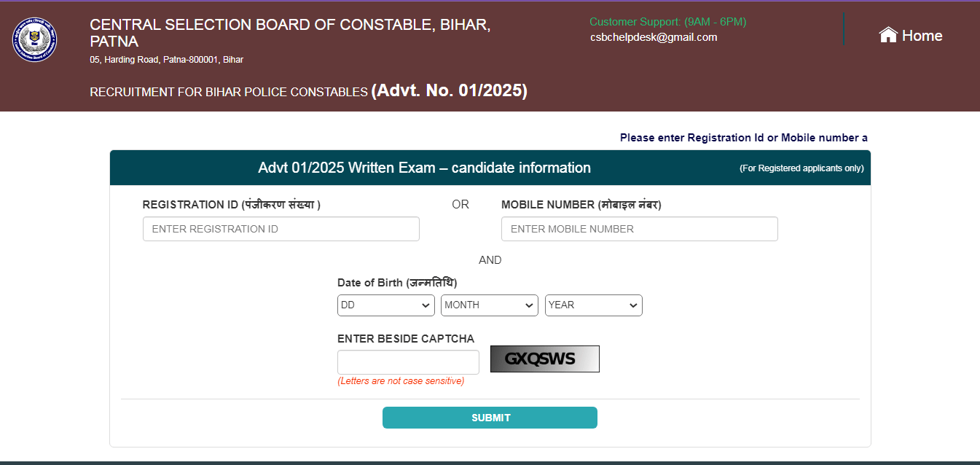This screenshot has height=465, width=980.
Task: Click the Enter Mobile Number field
Action: tap(639, 229)
